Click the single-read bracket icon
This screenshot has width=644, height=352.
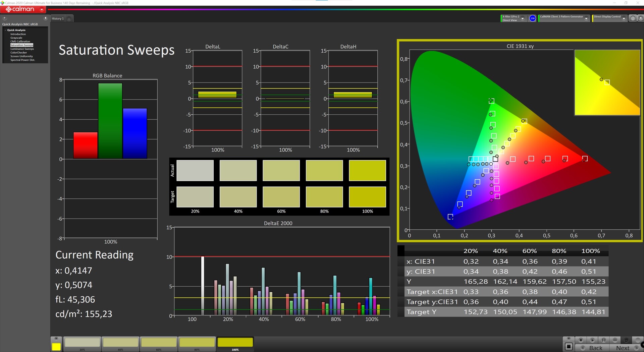603,340
